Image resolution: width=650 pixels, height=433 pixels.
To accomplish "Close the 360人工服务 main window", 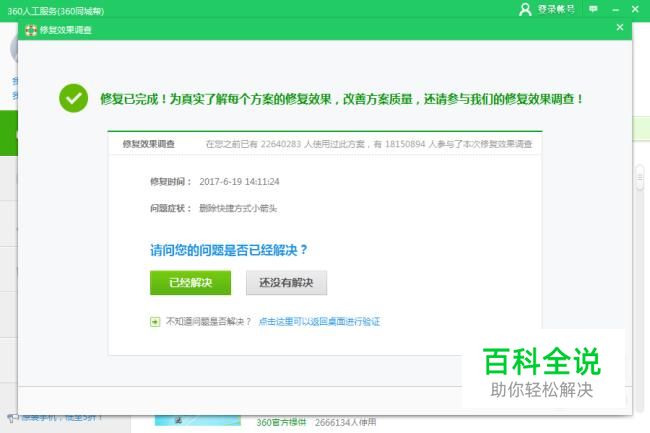I will (x=635, y=9).
